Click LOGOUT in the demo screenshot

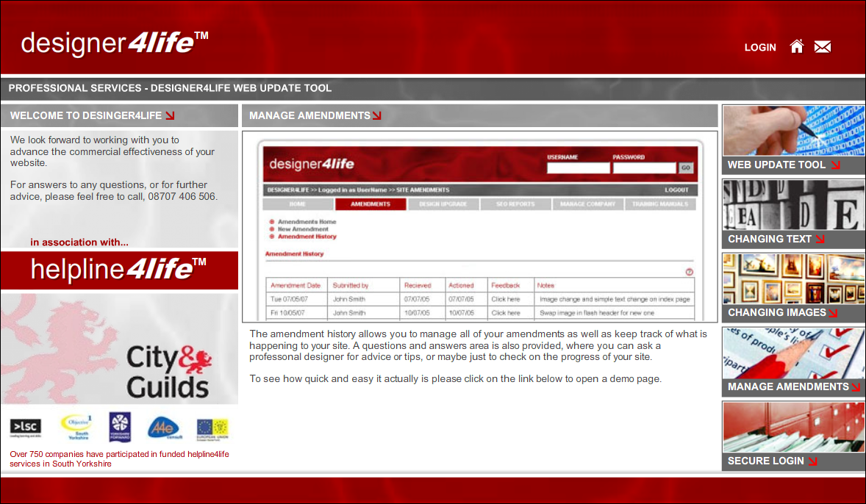click(676, 190)
